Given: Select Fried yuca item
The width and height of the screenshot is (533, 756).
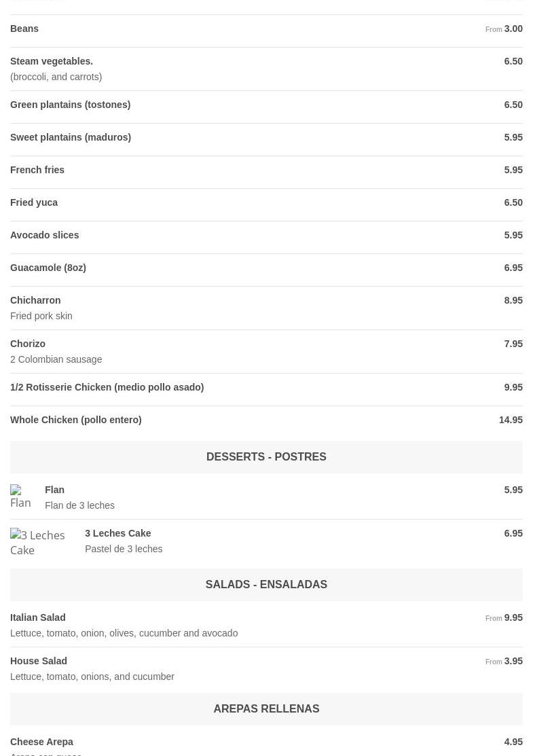Looking at the screenshot, I should point(34,203).
